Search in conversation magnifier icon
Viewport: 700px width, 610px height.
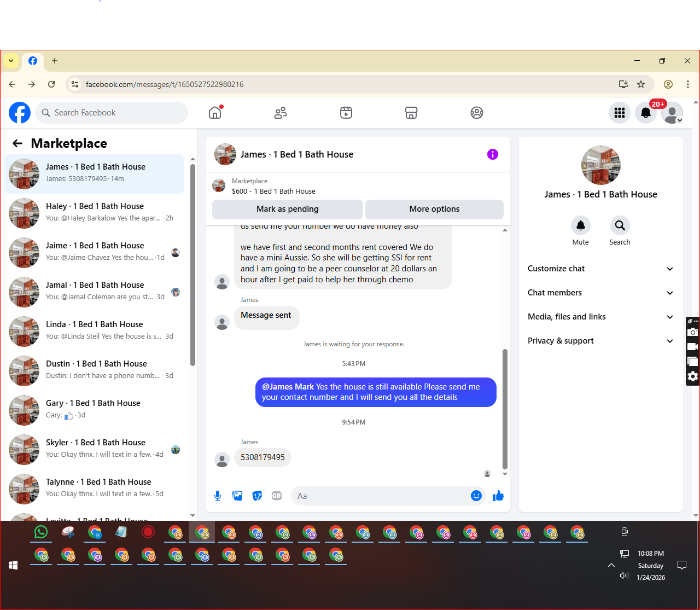[x=620, y=225]
